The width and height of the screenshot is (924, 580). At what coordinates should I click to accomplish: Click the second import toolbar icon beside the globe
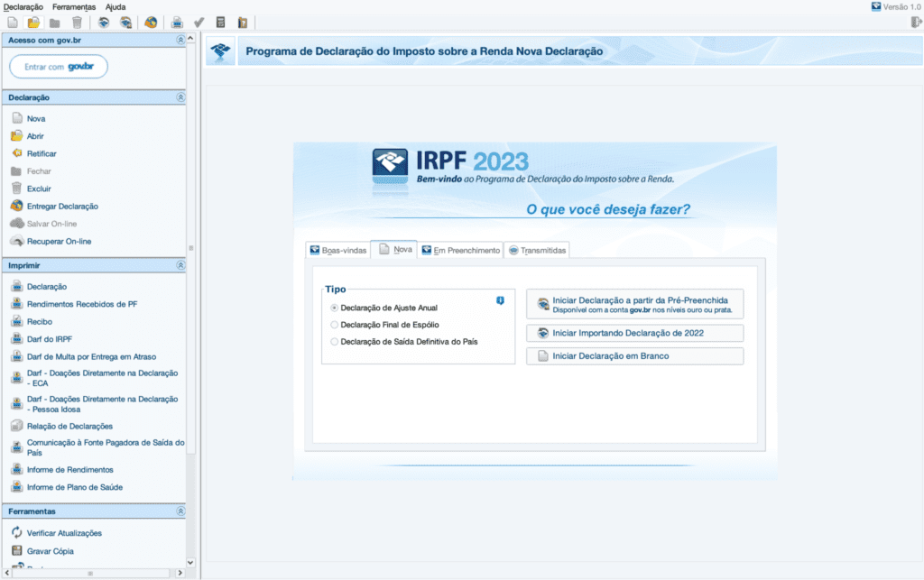(x=125, y=23)
